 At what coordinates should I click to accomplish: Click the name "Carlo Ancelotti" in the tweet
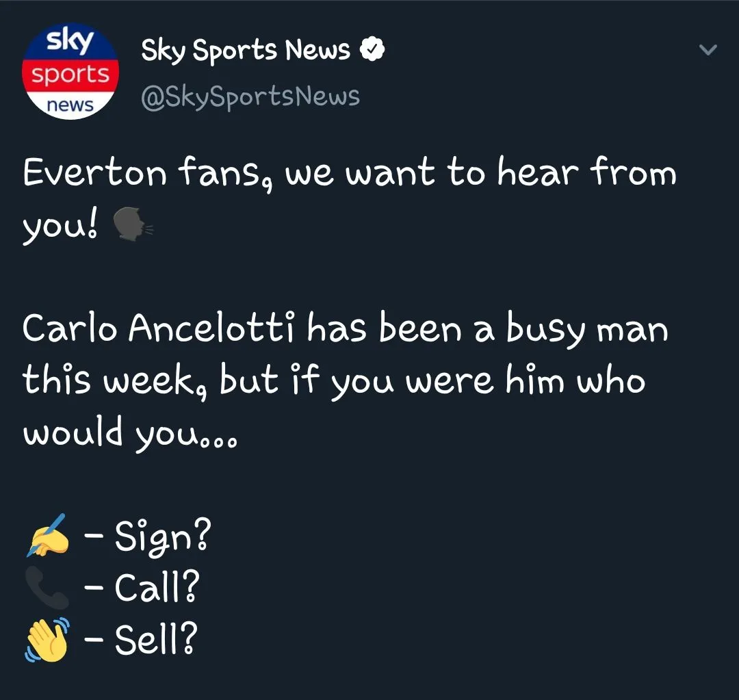pos(159,329)
